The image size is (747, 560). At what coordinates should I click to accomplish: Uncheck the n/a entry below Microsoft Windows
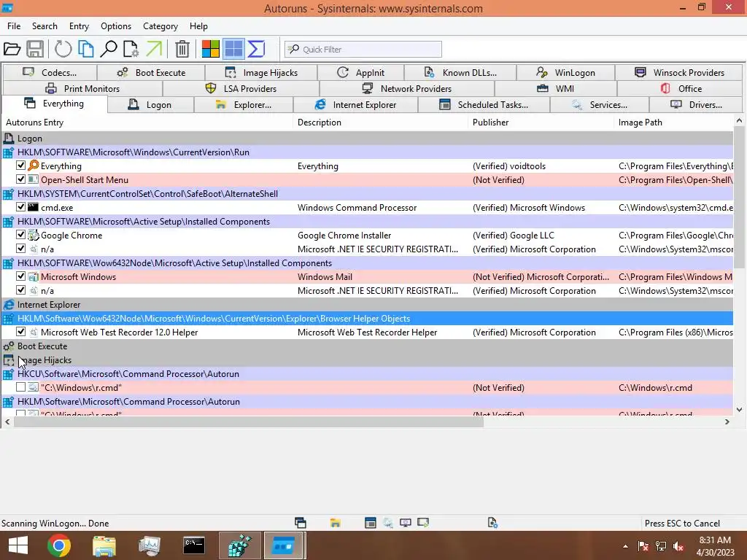[20, 289]
